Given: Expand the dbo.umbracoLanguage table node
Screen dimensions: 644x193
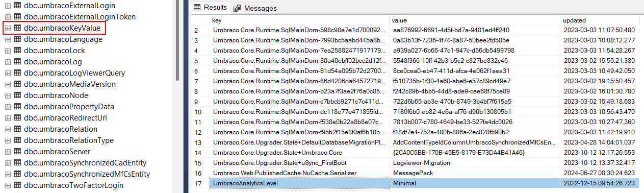Looking at the screenshot, I should click(8, 39).
